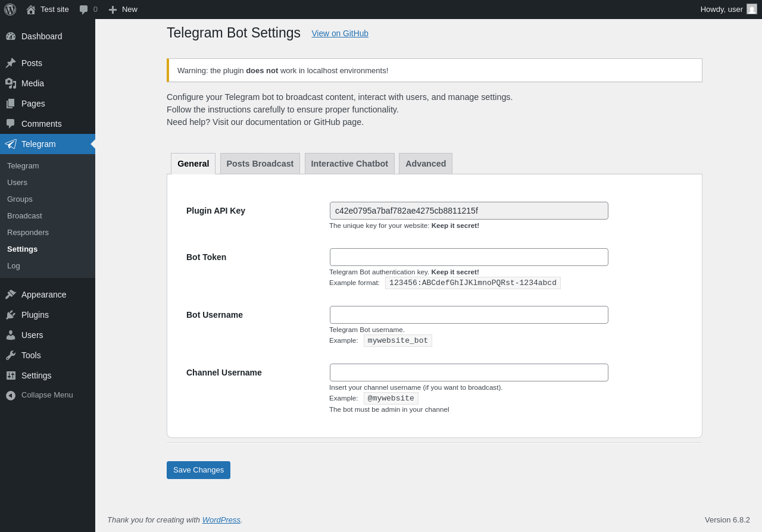Click the @mywebsite example text
This screenshot has height=532, width=762.
point(391,398)
